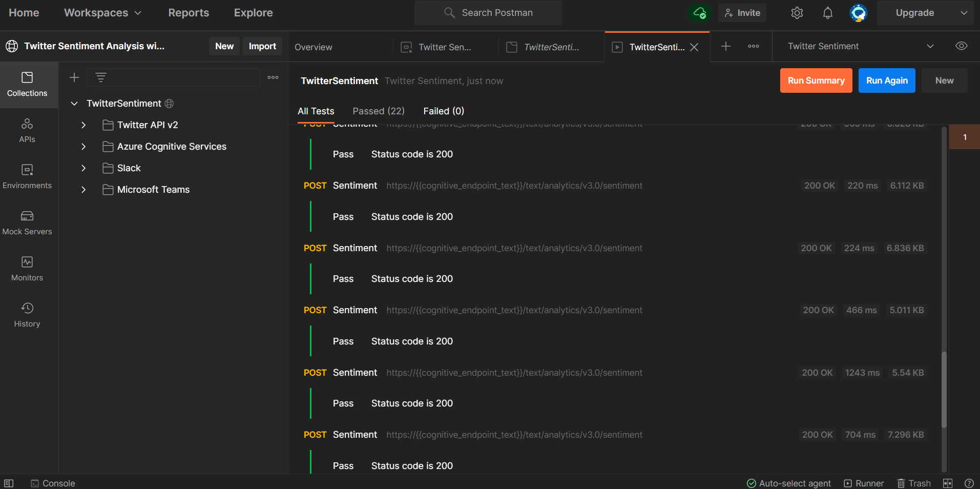
Task: Select the Twitter API v2 folder name
Action: [x=148, y=125]
